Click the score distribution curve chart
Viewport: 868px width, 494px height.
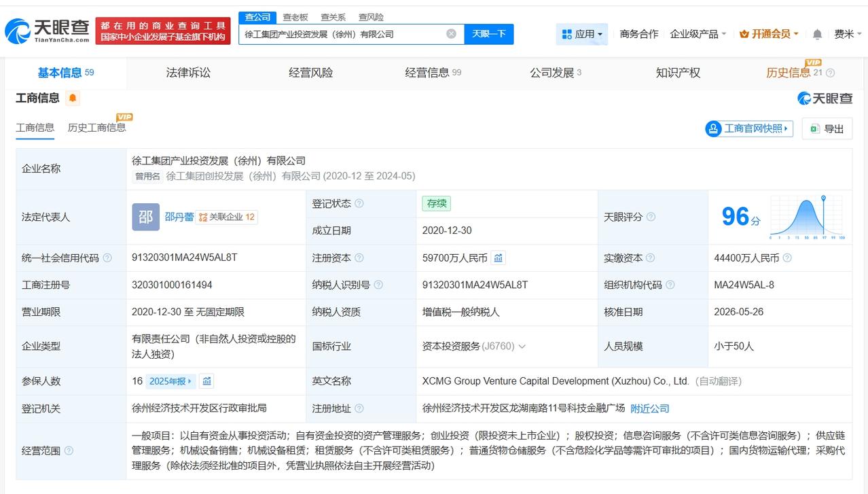point(807,217)
